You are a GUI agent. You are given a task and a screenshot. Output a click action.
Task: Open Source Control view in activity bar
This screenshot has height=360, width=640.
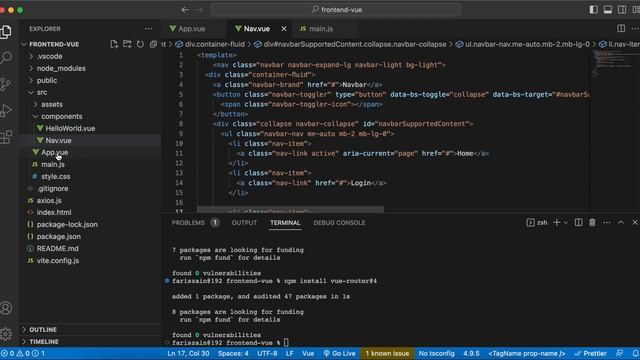click(6, 84)
